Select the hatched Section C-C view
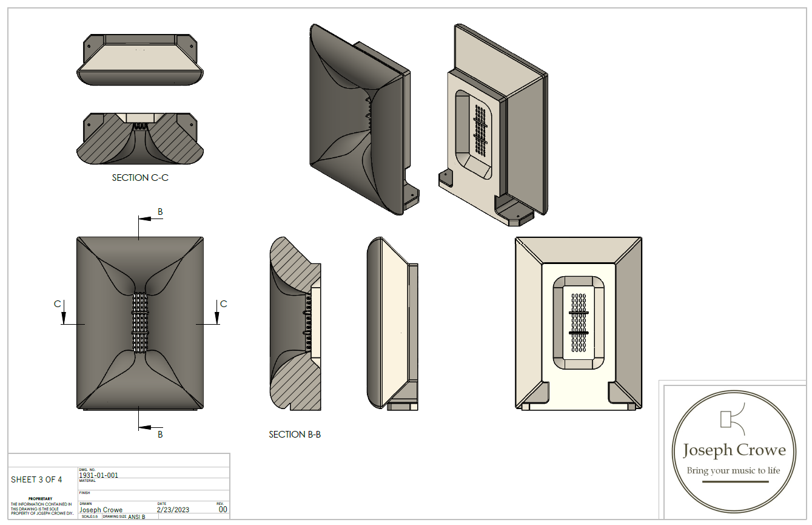 (139, 138)
